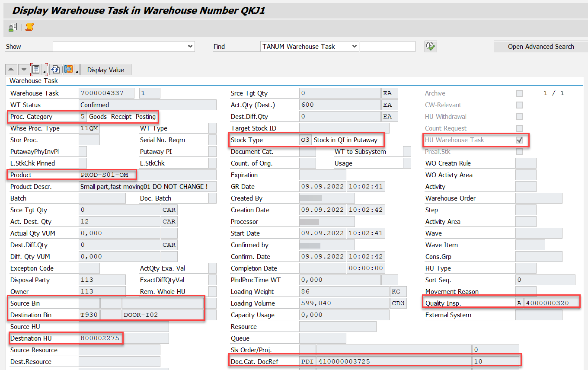Image resolution: width=588 pixels, height=370 pixels.
Task: Toggle the HU Withdrawal checkbox
Action: [520, 117]
